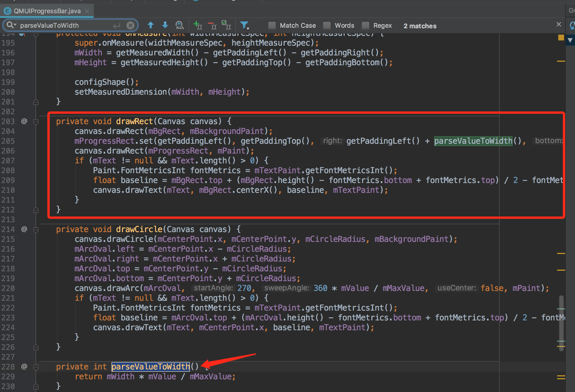
Task: Clear the search field text
Action: point(130,25)
